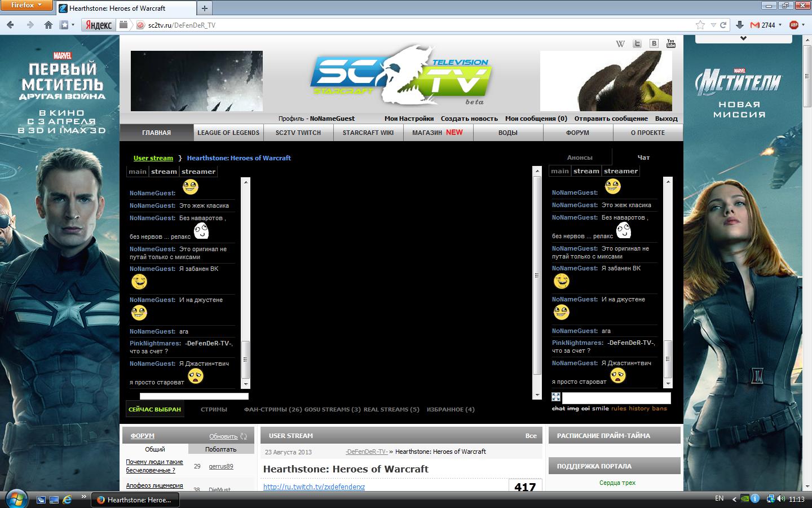
Task: Open Мои сообщения (0) link
Action: (x=536, y=119)
